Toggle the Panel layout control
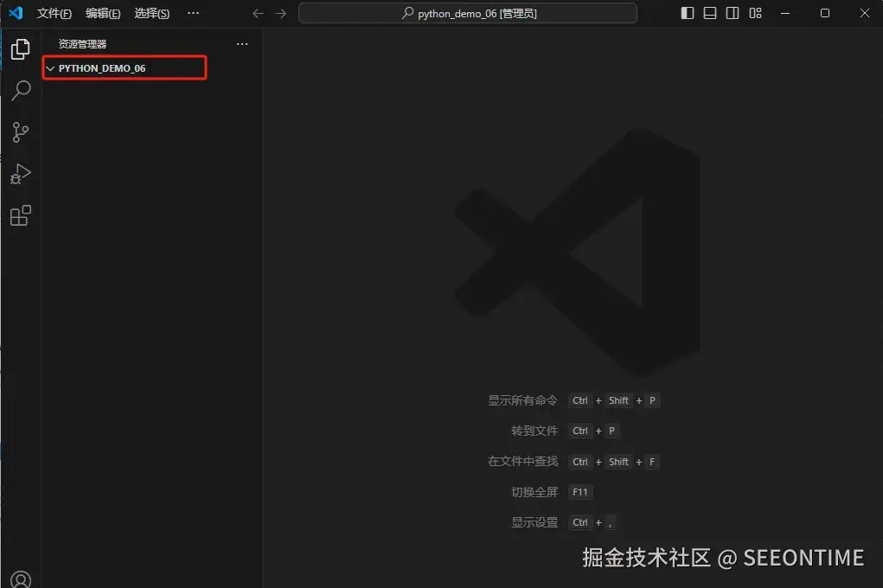Viewport: 883px width, 588px height. click(709, 13)
